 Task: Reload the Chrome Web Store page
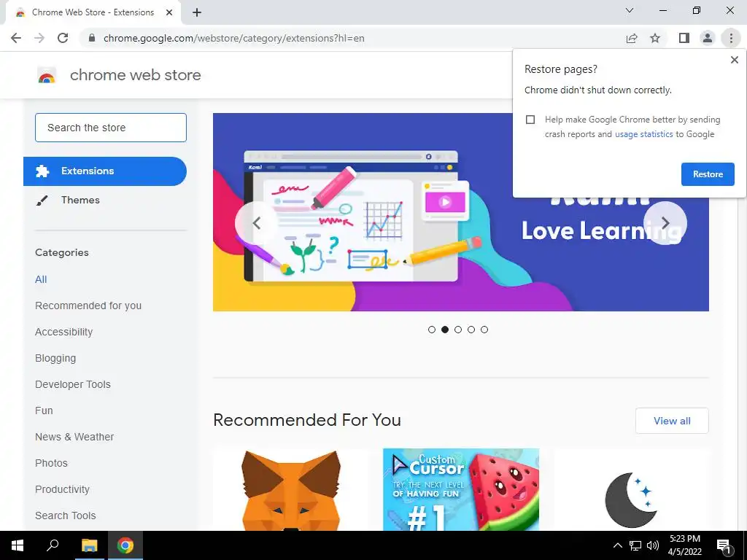pos(63,38)
